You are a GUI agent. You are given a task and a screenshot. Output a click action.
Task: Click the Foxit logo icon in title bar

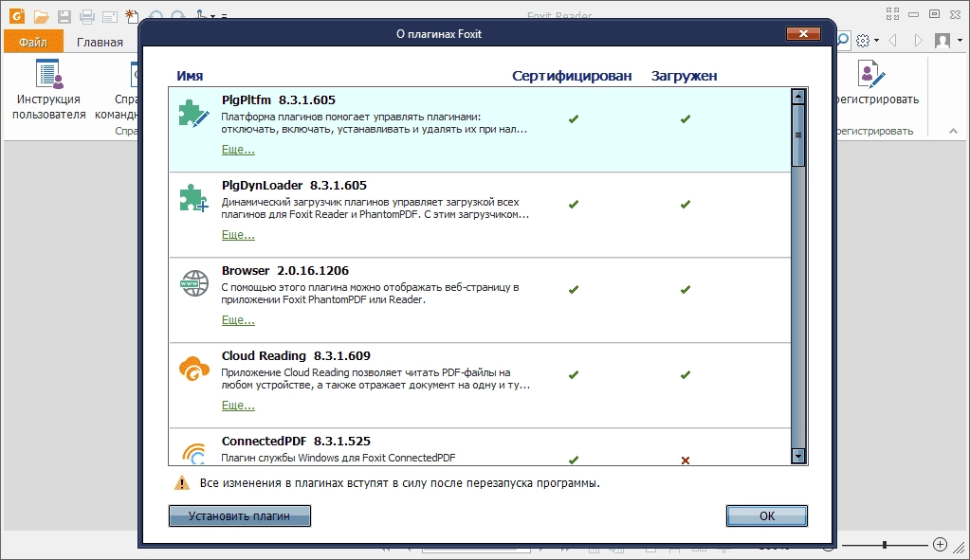click(17, 15)
